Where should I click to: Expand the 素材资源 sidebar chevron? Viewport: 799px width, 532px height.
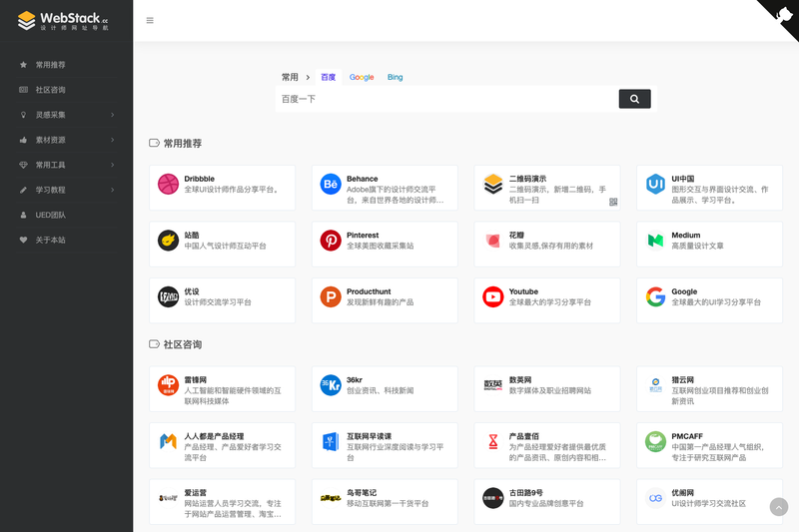(x=113, y=140)
